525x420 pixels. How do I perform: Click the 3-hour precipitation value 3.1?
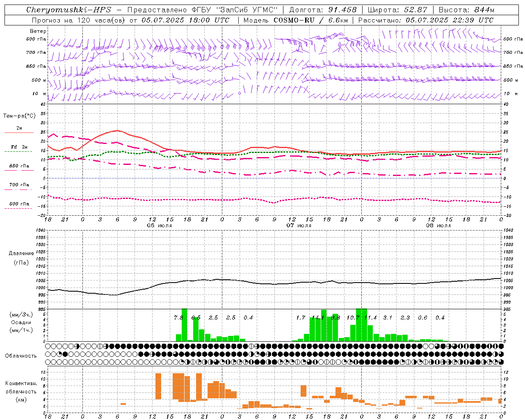point(388,318)
